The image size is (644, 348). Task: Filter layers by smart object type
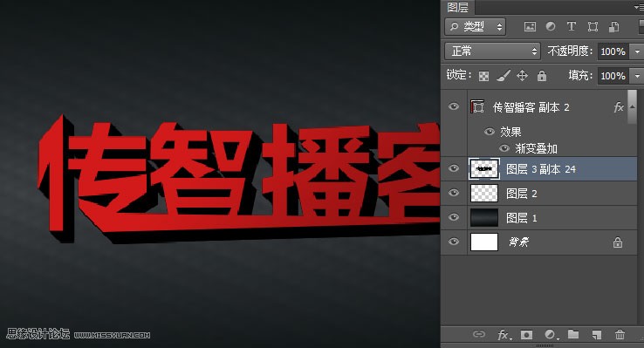pos(614,27)
